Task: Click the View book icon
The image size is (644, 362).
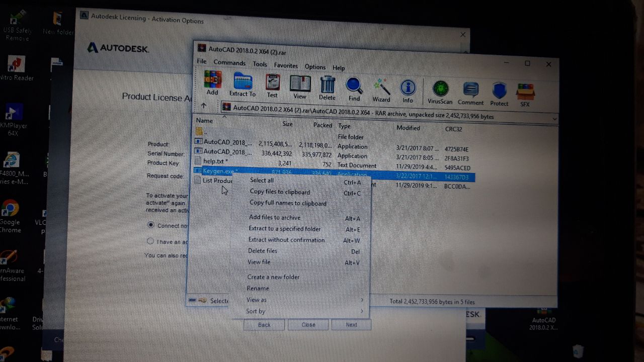Action: [x=300, y=86]
